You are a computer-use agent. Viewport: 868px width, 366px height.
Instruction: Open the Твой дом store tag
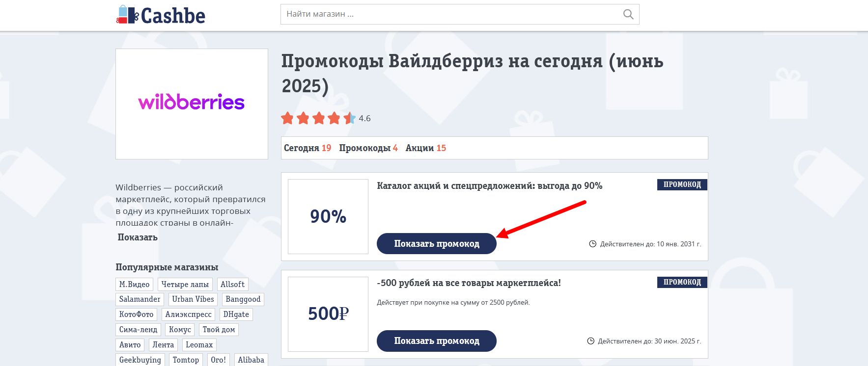point(219,330)
